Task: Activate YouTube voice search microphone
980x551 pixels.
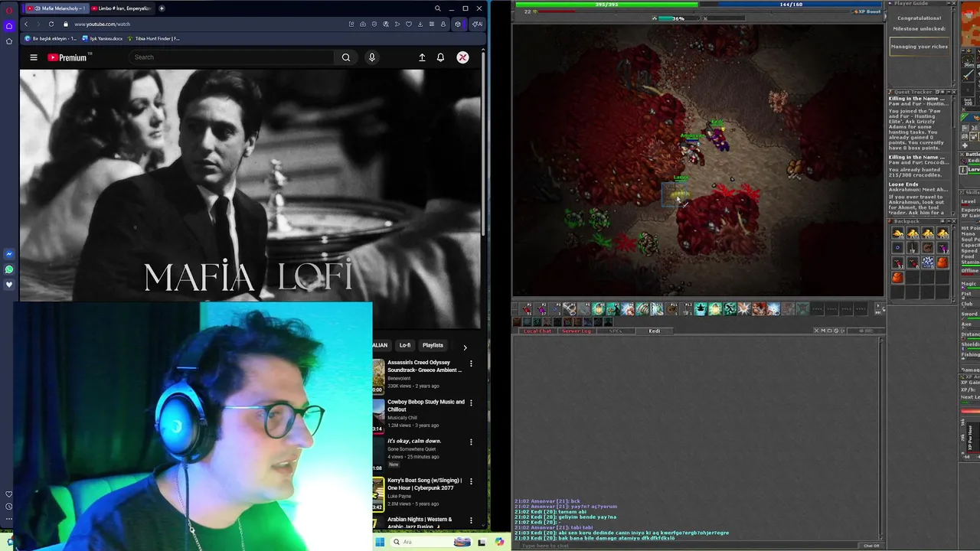Action: click(x=372, y=57)
